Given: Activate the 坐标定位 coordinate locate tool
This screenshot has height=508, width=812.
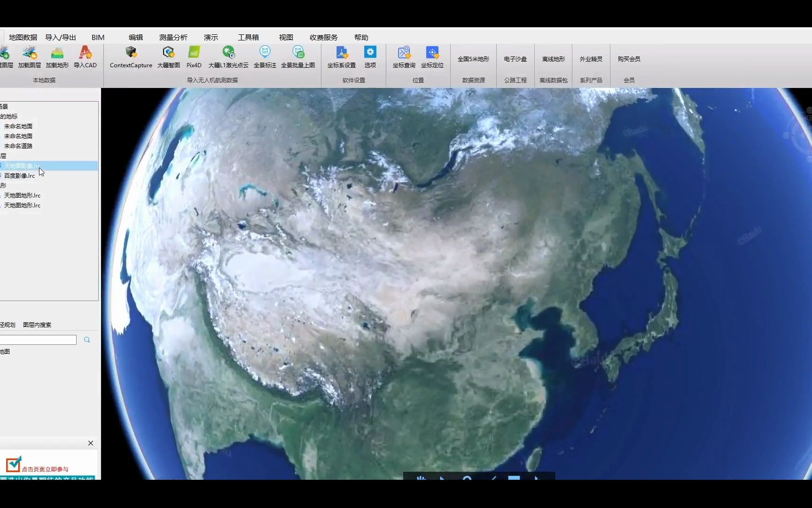Looking at the screenshot, I should tap(432, 57).
